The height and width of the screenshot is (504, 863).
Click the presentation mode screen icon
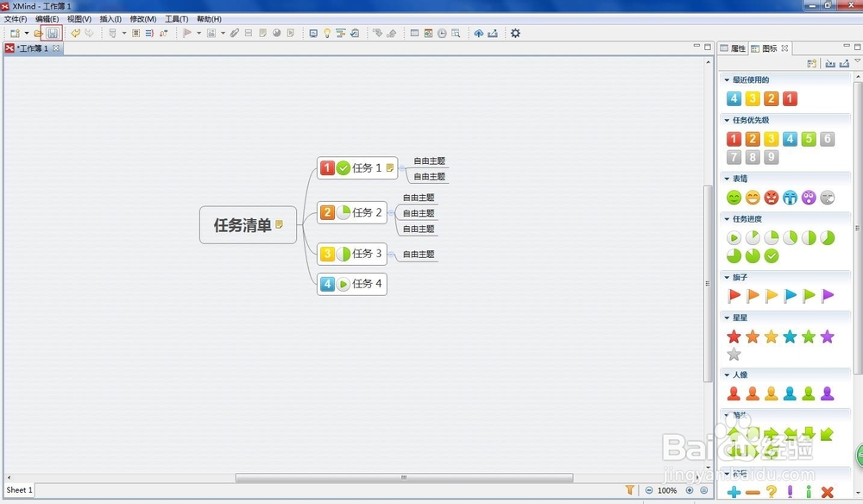point(313,34)
